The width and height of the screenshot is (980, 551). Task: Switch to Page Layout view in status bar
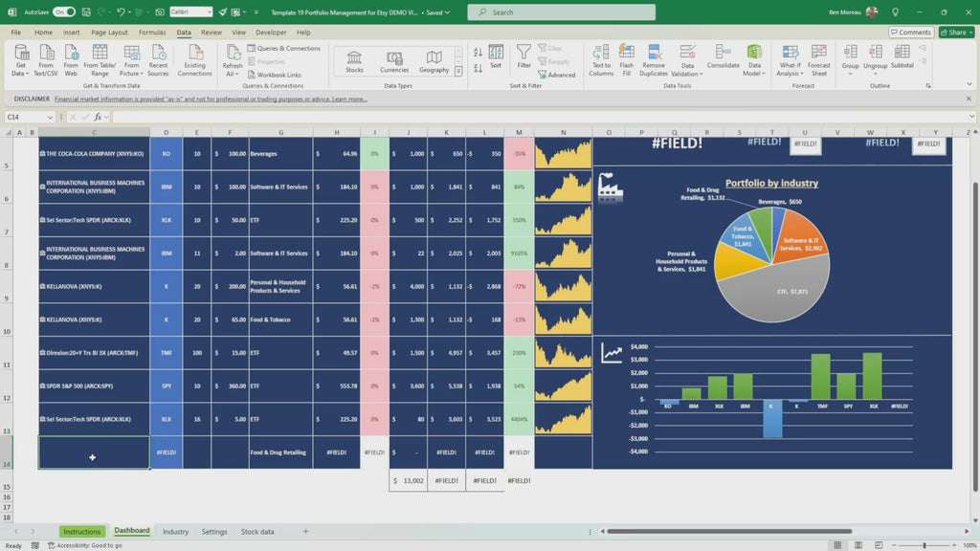point(857,545)
